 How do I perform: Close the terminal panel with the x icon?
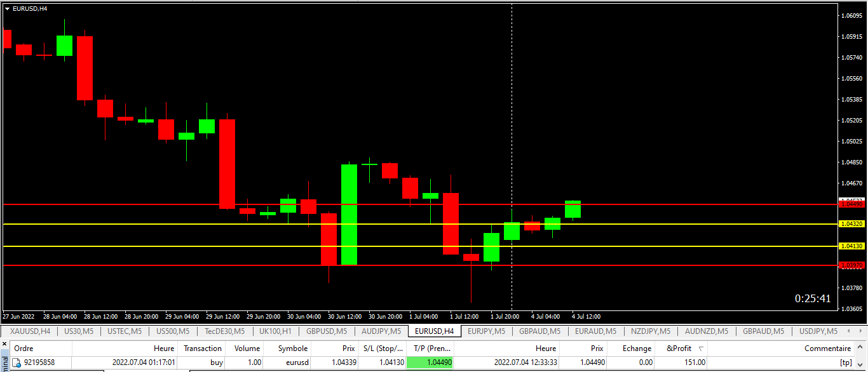click(4, 344)
